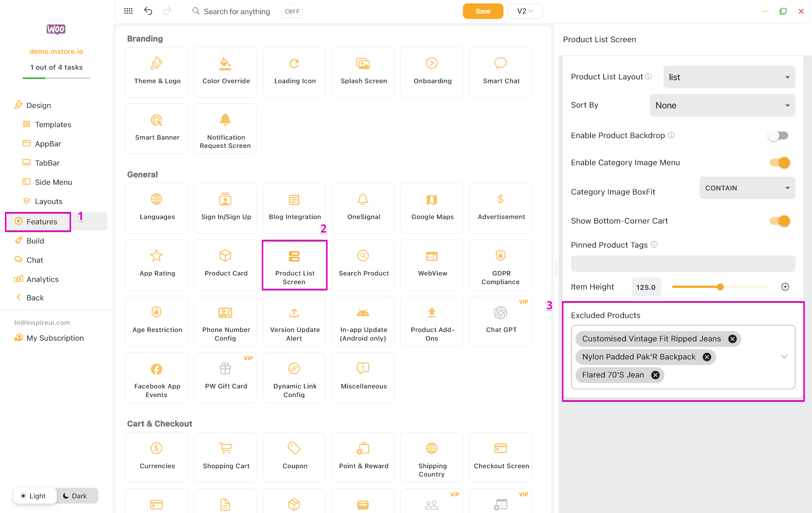Disable Enable Category Image Menu switch
The height and width of the screenshot is (513, 812).
click(780, 163)
